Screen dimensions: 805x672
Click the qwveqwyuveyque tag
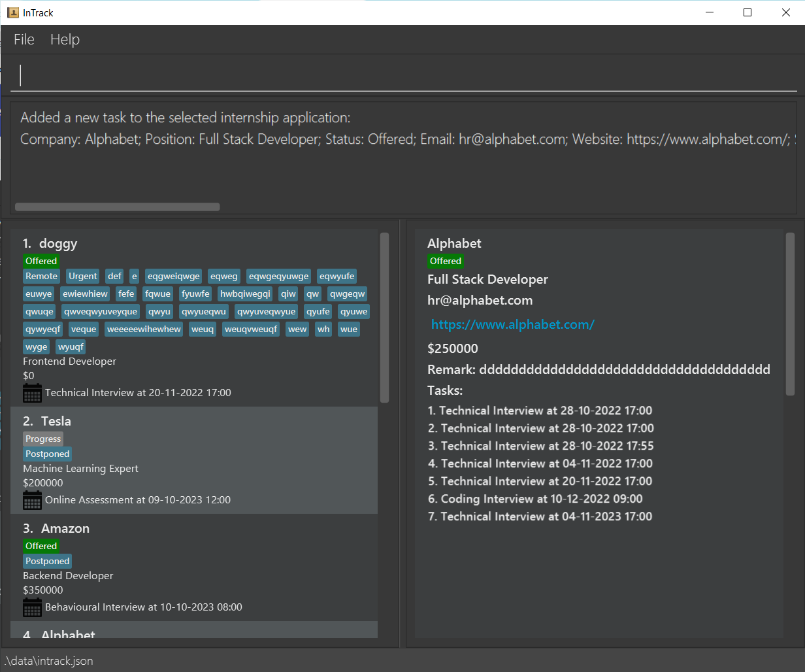101,311
